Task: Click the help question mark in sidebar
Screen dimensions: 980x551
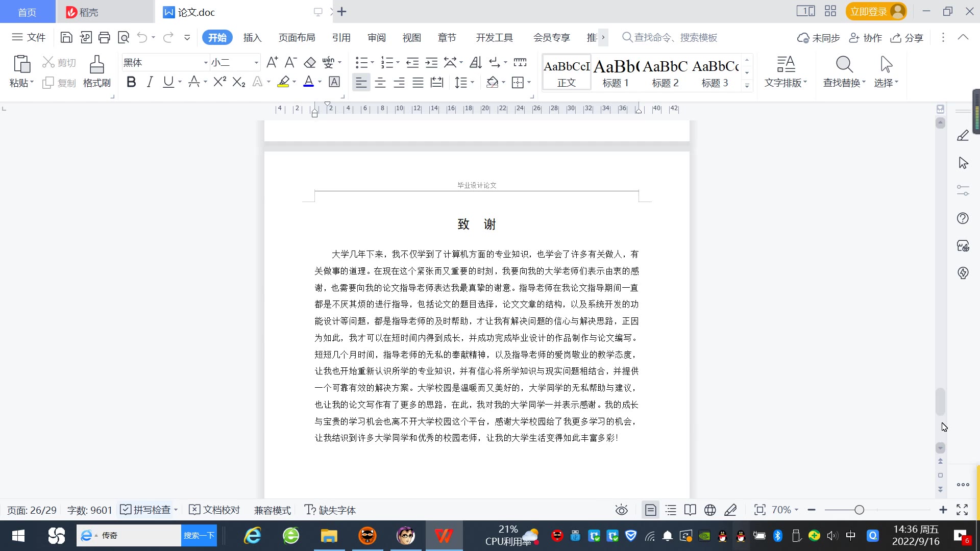Action: tap(963, 218)
